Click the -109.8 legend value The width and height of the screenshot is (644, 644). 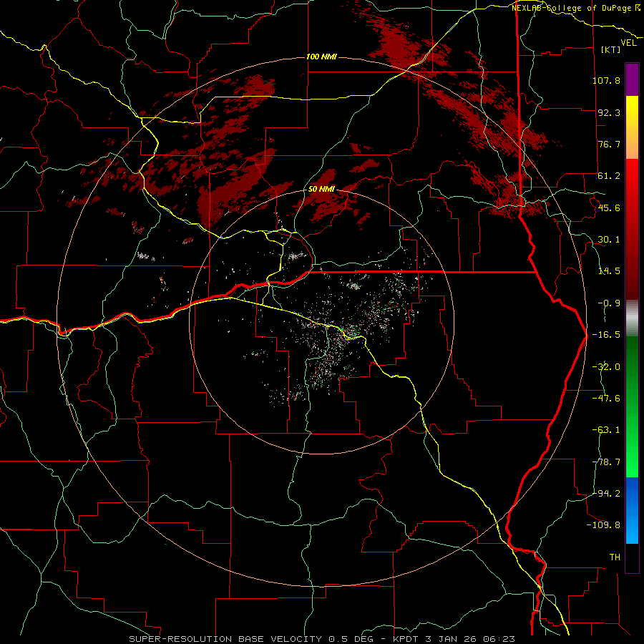(603, 525)
